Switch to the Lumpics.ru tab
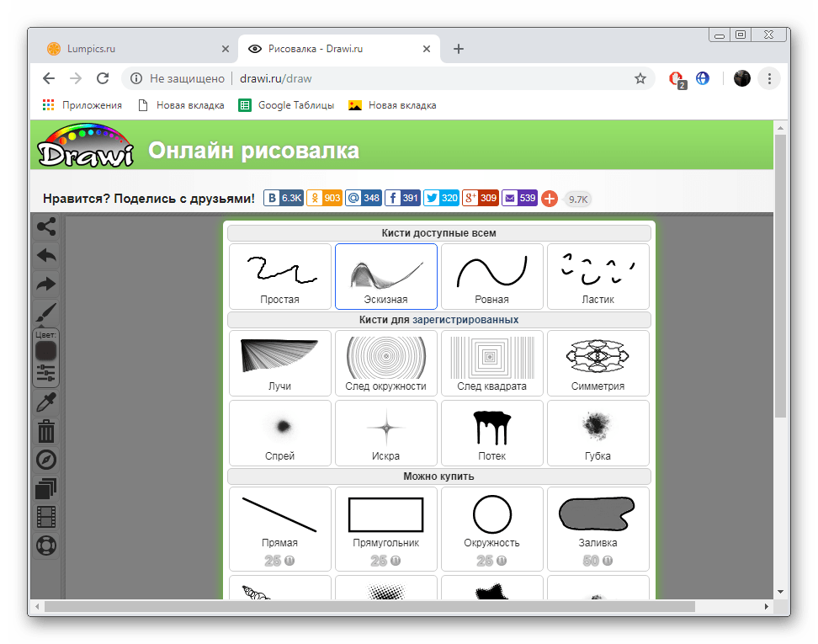 135,49
